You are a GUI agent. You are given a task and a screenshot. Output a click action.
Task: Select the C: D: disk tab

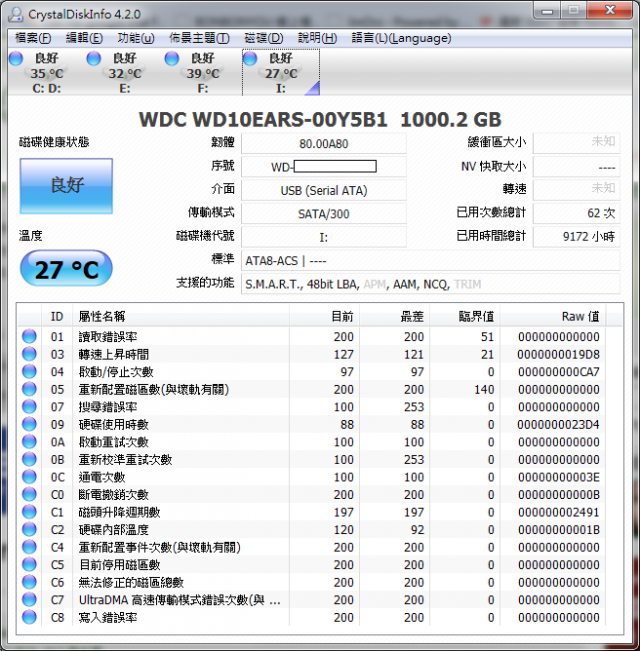pyautogui.click(x=47, y=72)
